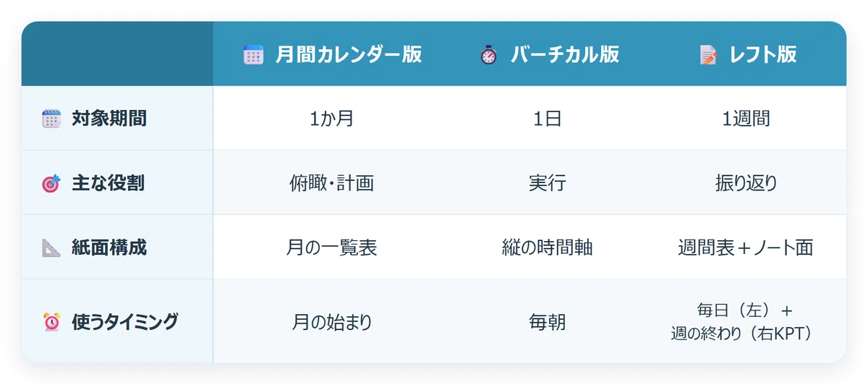This screenshot has height=385, width=868.
Task: Click the 毎朝 cell
Action: point(548,322)
